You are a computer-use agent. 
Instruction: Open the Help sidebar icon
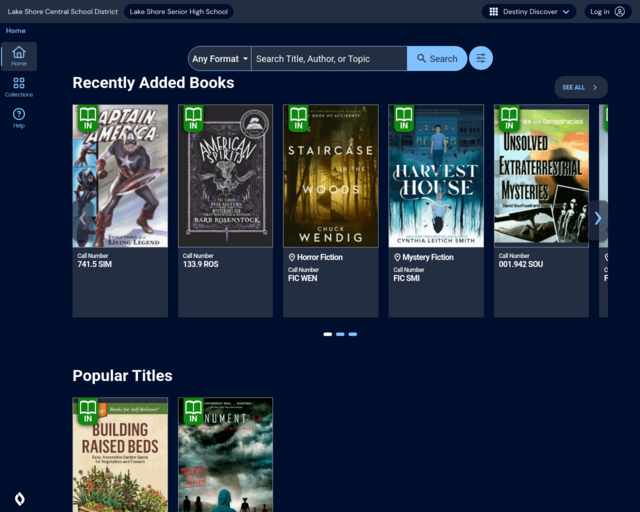pyautogui.click(x=19, y=118)
